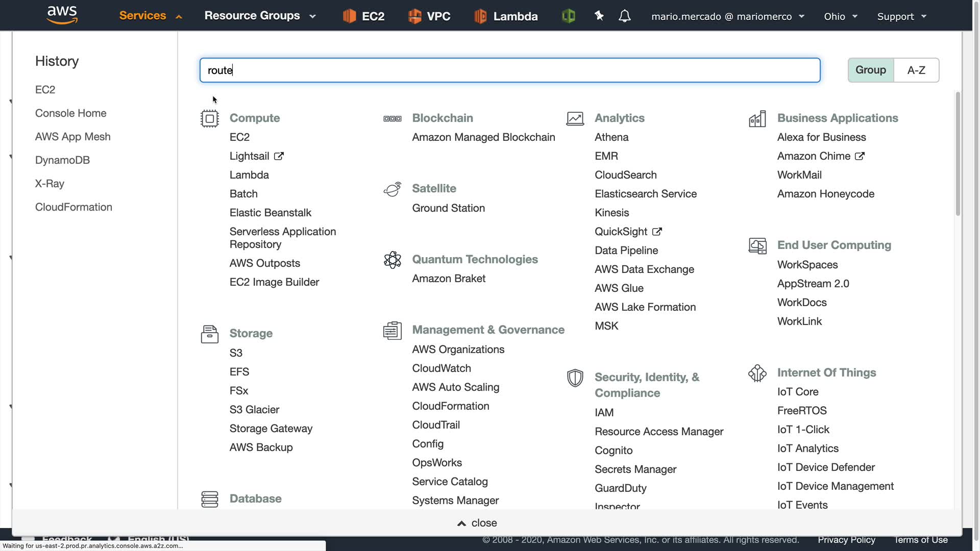Open the Ohio region dropdown

[840, 16]
